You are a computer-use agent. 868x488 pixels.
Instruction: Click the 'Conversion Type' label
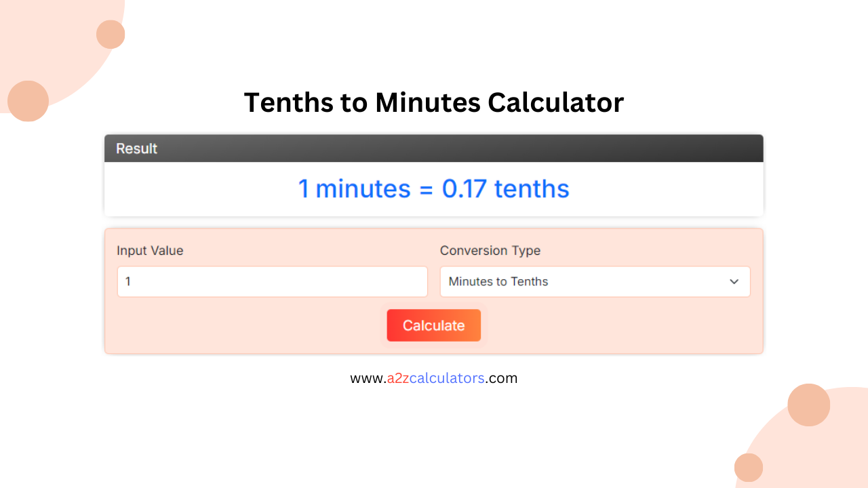click(x=490, y=251)
